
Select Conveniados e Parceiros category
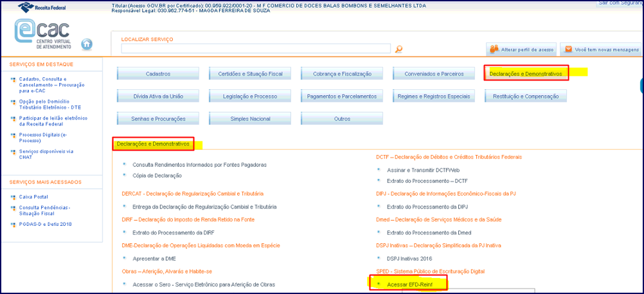pyautogui.click(x=434, y=73)
